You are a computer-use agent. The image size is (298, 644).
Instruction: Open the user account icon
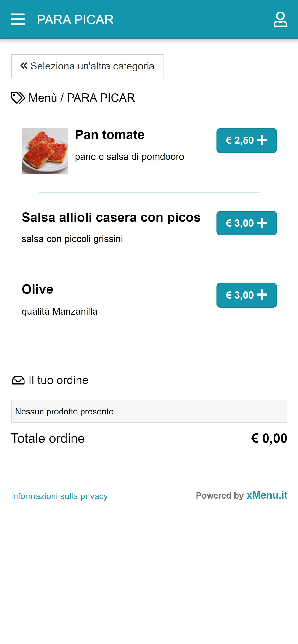tap(280, 19)
